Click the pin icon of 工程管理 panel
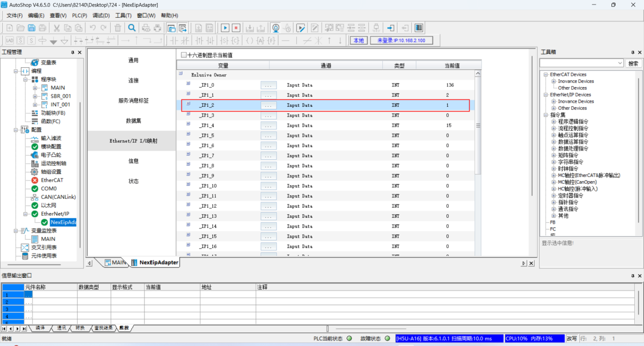The image size is (644, 346). click(73, 52)
